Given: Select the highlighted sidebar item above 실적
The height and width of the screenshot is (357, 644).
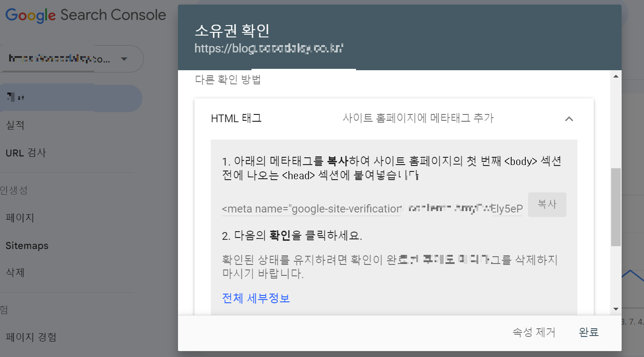Looking at the screenshot, I should pyautogui.click(x=71, y=98).
